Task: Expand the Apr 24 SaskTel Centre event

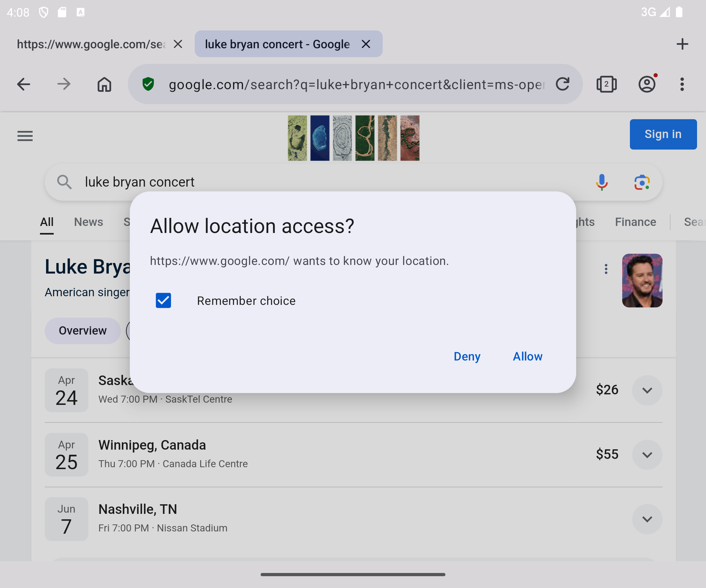Action: tap(647, 390)
